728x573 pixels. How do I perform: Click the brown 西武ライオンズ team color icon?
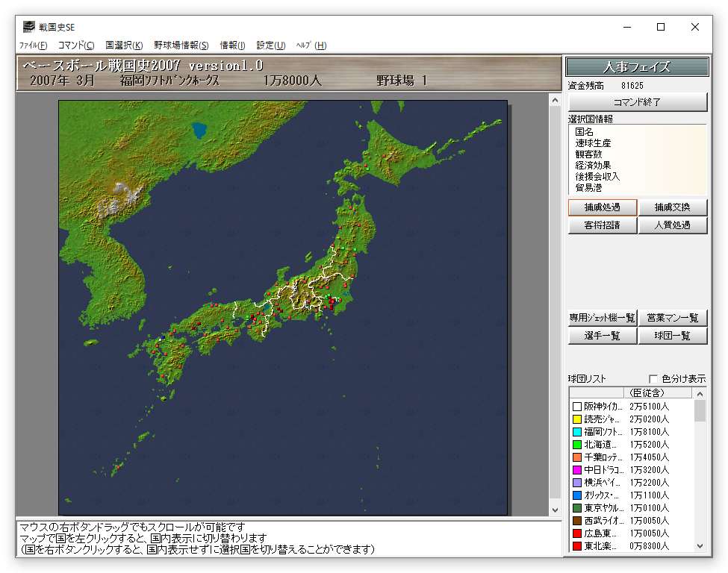click(x=576, y=521)
